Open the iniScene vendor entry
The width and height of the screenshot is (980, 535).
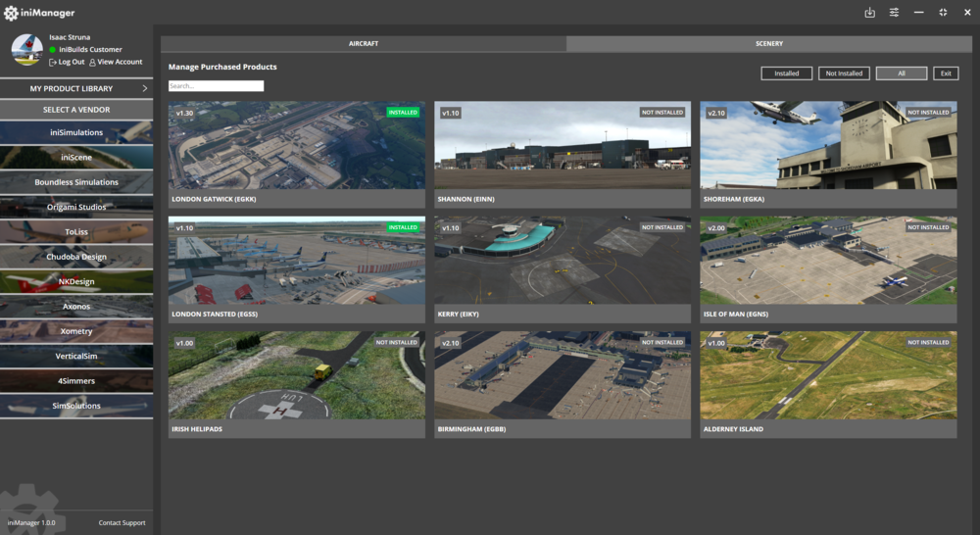click(76, 157)
